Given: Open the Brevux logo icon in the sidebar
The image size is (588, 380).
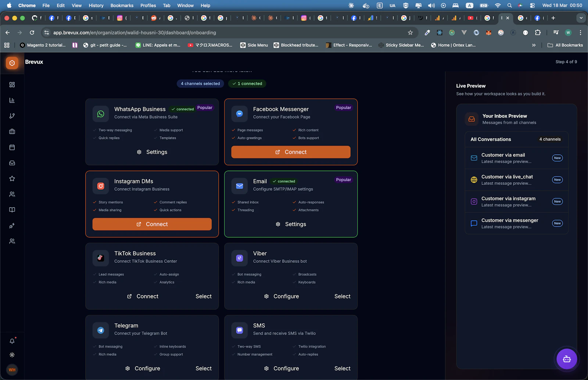Looking at the screenshot, I should [12, 62].
